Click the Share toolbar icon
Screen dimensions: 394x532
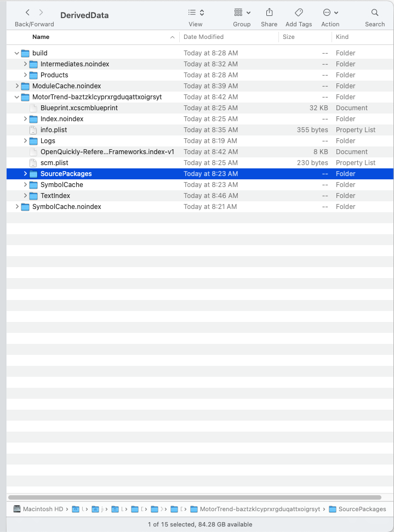(269, 13)
